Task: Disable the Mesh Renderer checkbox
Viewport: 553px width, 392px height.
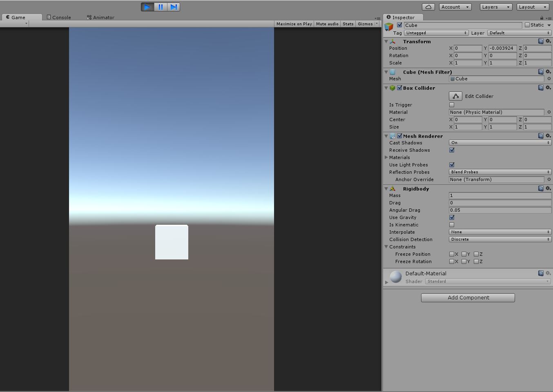Action: 399,136
